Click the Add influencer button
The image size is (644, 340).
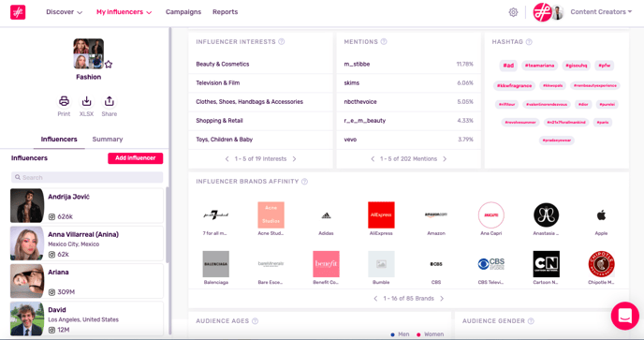click(x=136, y=158)
